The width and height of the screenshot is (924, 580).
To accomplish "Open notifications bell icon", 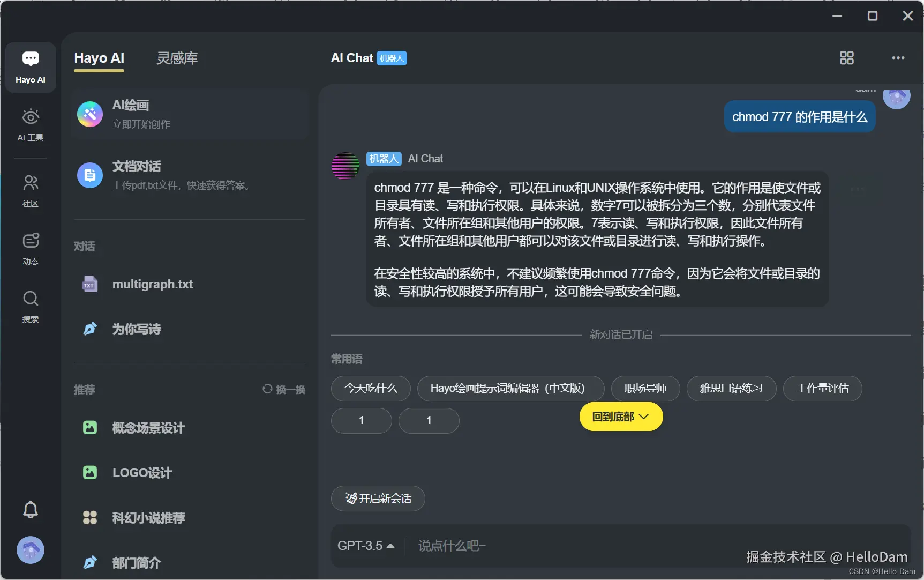I will click(x=31, y=509).
